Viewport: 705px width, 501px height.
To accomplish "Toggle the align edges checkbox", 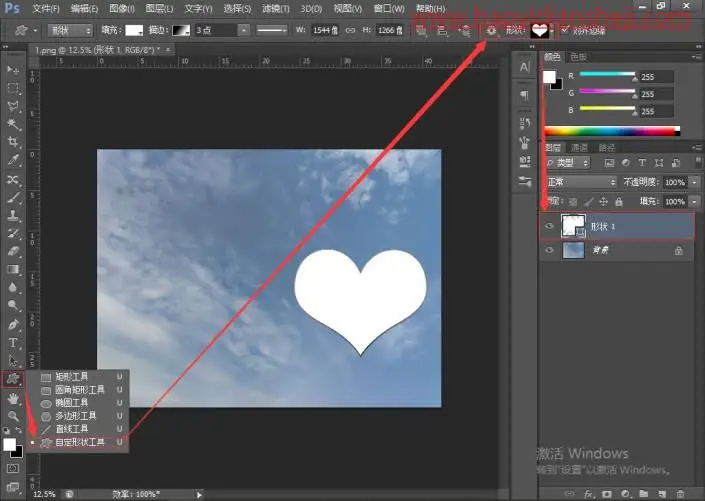I will coord(565,30).
